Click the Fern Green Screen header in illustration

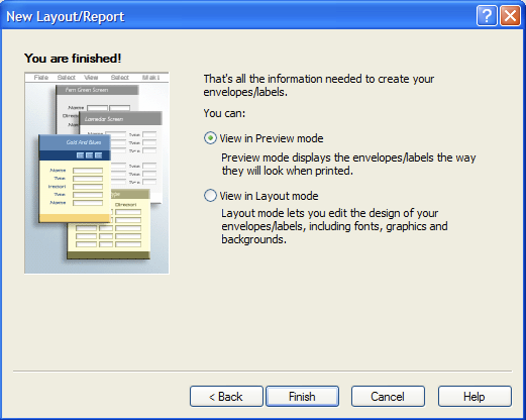click(x=97, y=90)
